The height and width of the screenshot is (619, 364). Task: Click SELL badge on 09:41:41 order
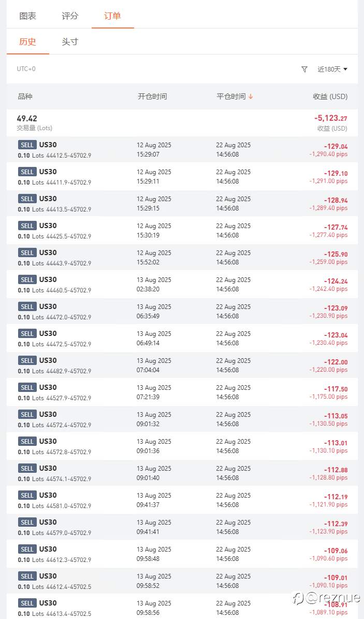tap(27, 522)
